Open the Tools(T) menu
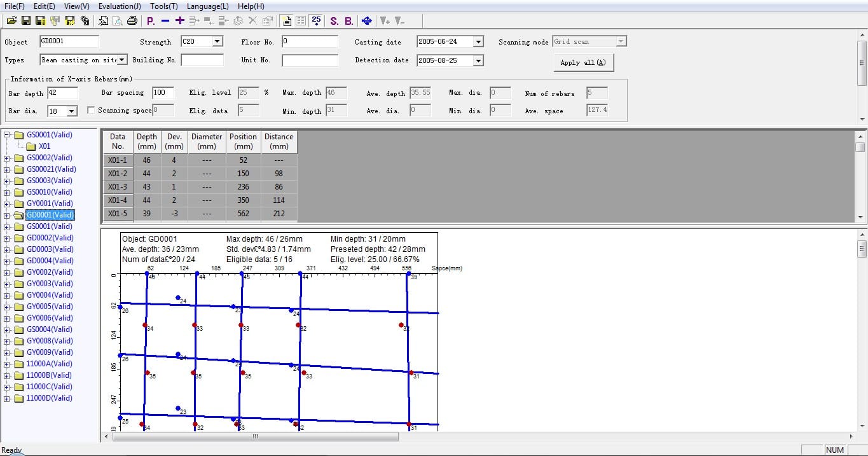The image size is (868, 456). click(164, 6)
